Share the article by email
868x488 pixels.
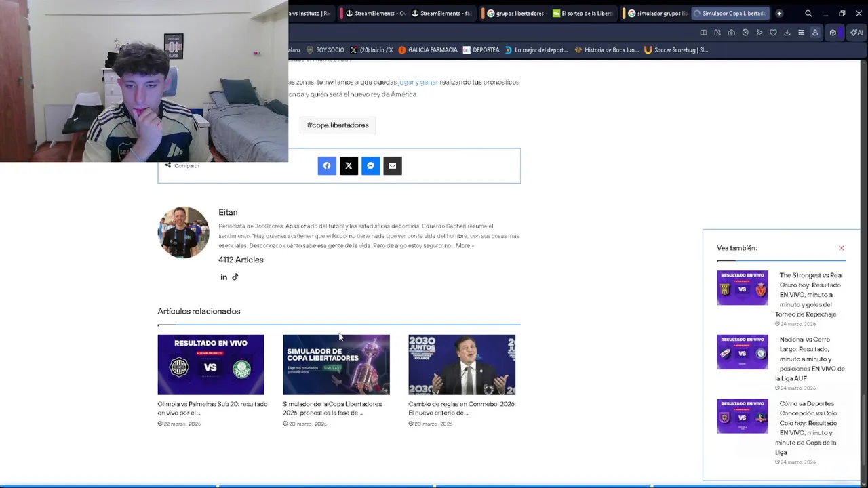tap(393, 166)
